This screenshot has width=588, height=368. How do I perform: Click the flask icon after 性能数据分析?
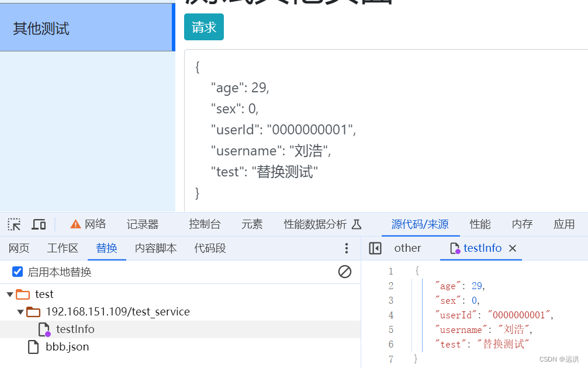(x=357, y=224)
